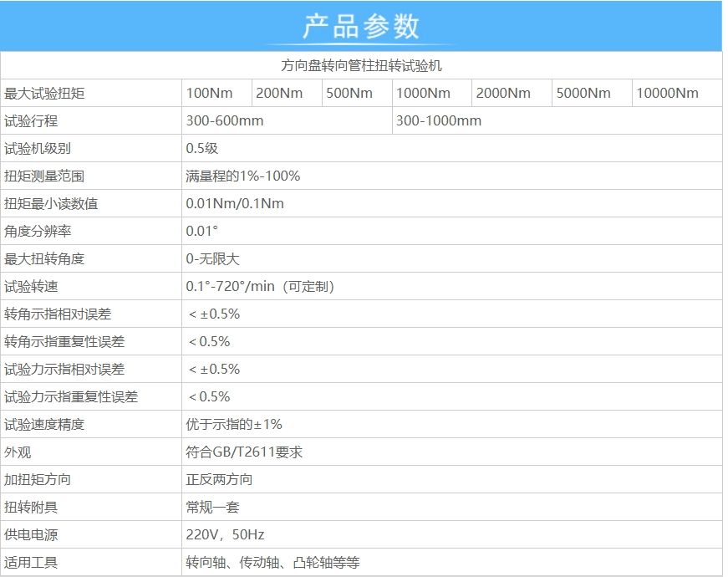Viewport: 728px width, 577px height.
Task: Select the 0.1°-720°/min test speed cell
Action: click(260, 286)
